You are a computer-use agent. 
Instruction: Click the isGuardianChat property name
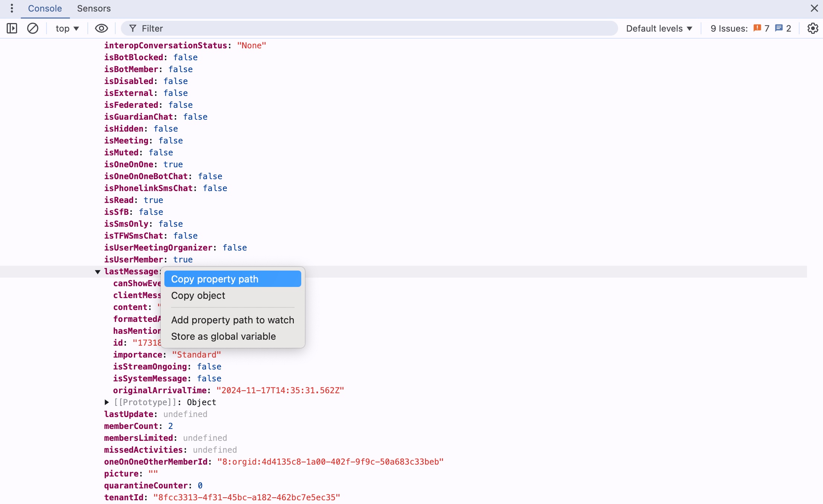coord(138,117)
